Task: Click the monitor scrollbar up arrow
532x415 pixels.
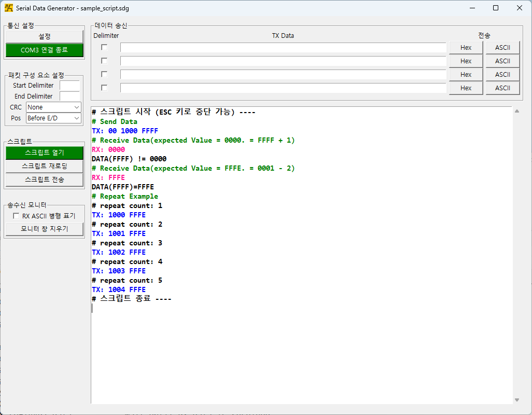Action: 517,111
